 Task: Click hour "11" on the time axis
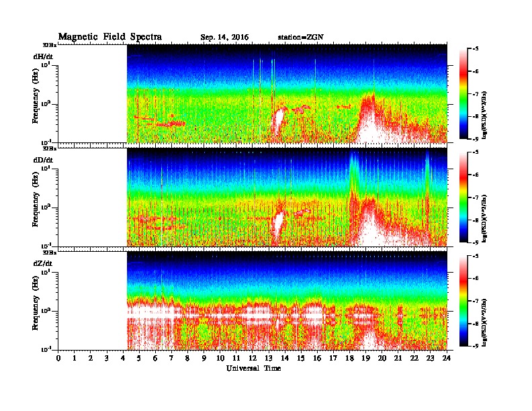(x=236, y=359)
